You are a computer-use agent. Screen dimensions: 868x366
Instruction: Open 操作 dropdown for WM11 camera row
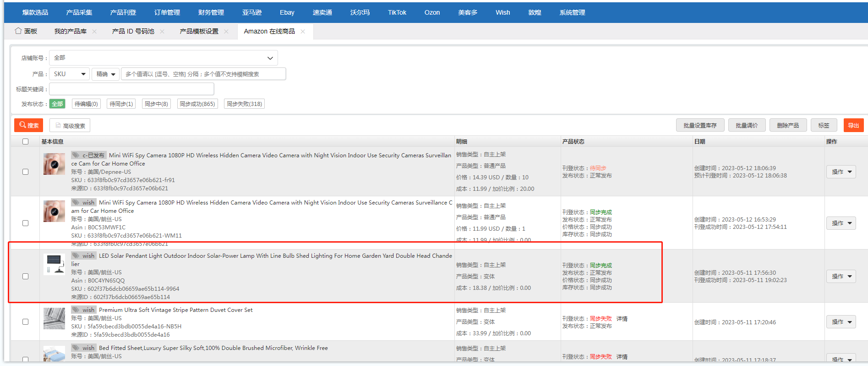[x=841, y=223]
